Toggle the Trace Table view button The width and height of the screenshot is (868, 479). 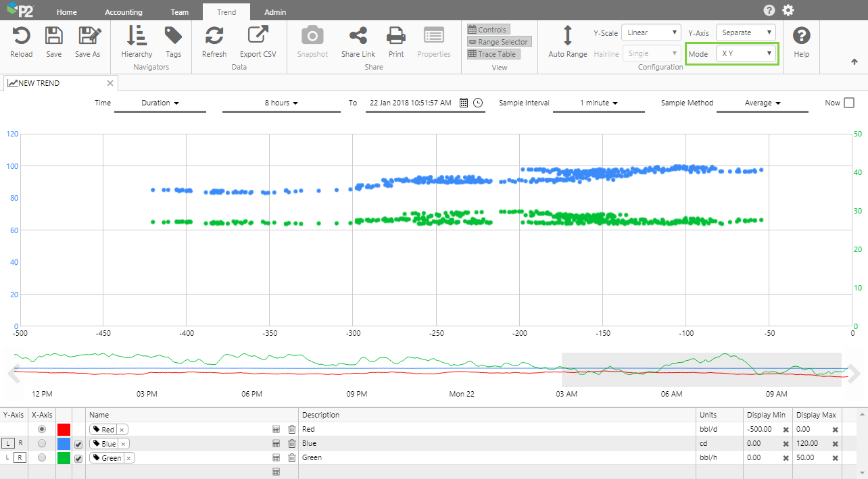click(x=493, y=54)
